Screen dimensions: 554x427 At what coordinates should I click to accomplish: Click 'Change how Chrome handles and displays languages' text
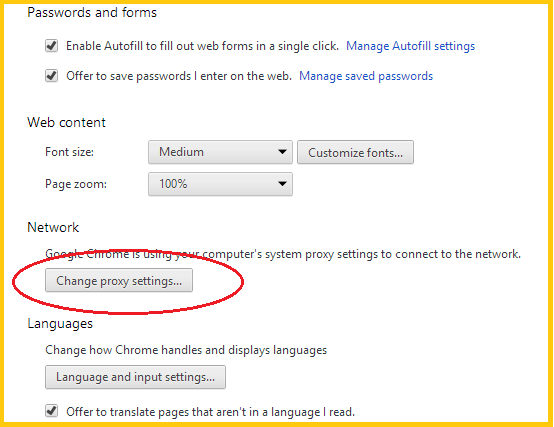click(x=186, y=350)
